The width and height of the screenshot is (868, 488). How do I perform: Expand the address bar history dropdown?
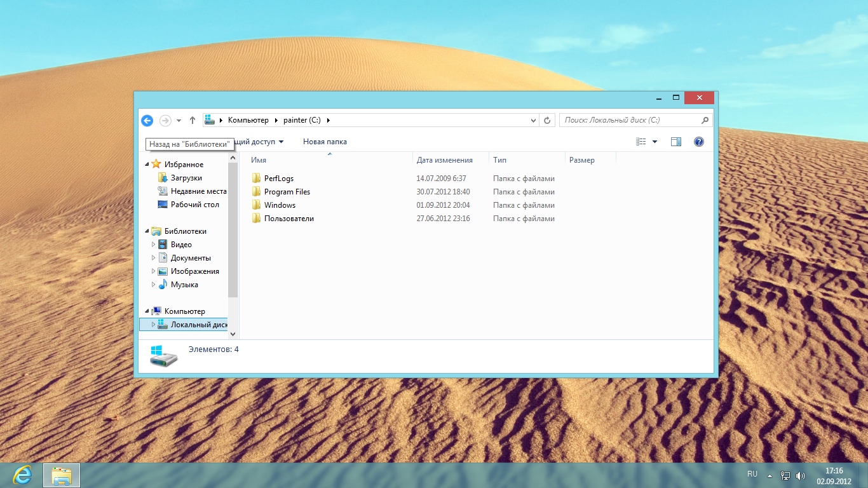tap(533, 120)
